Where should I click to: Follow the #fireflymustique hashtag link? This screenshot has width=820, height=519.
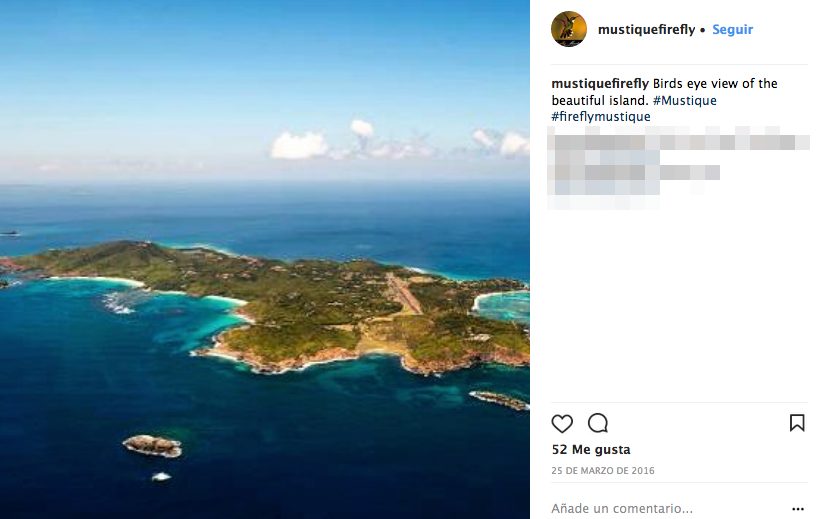(601, 117)
